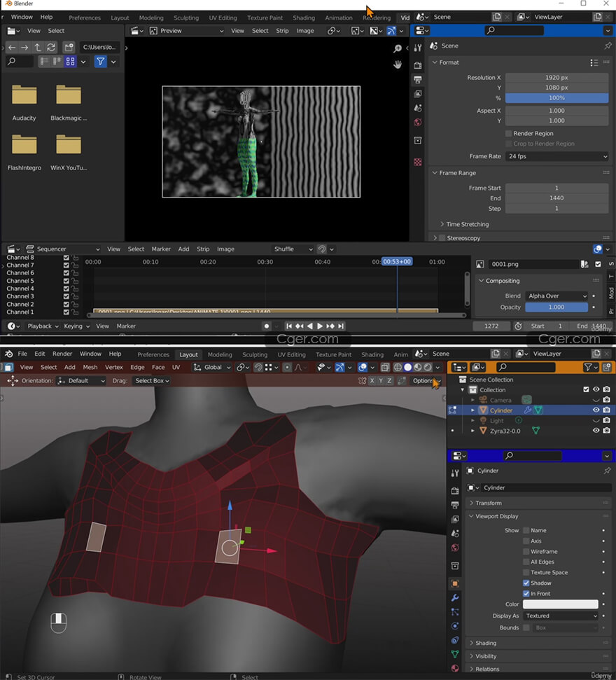Click the zoom magnifier in preview
This screenshot has height=680, width=616.
pos(398,48)
